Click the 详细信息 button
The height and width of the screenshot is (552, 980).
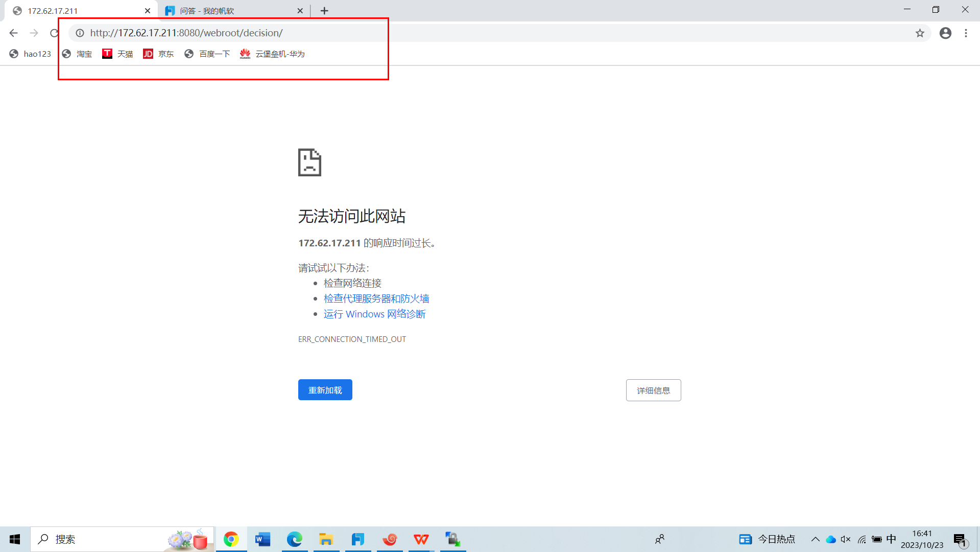point(653,390)
